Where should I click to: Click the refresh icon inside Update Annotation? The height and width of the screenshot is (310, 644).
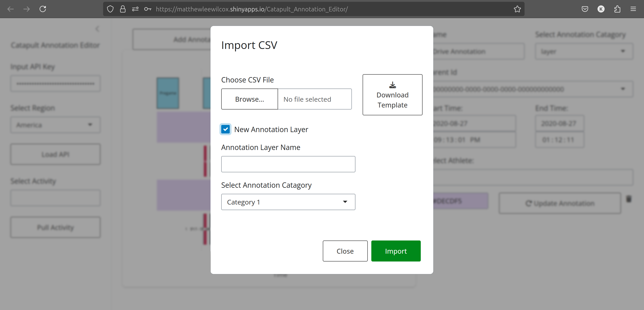click(529, 203)
